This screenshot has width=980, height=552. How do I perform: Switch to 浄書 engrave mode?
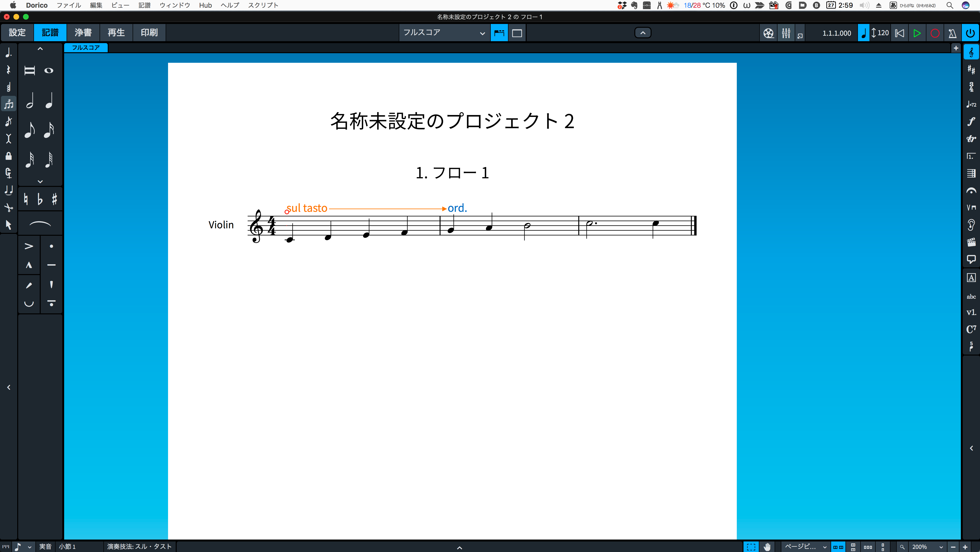[x=83, y=33]
